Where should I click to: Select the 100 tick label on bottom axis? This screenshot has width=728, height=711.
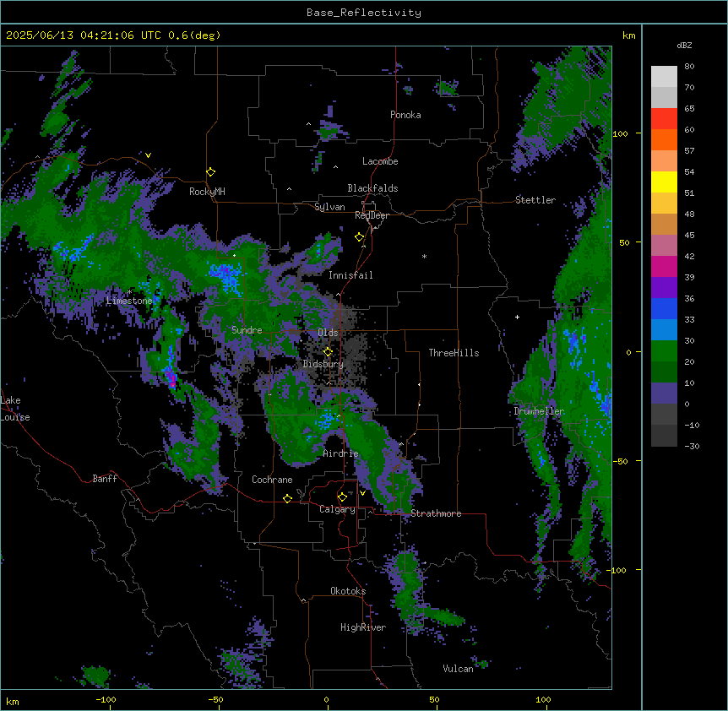pos(543,699)
